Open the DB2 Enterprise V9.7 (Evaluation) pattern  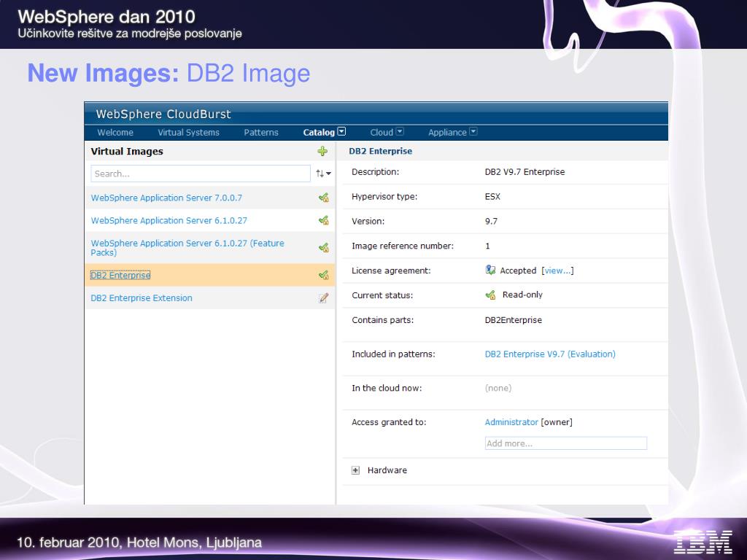(550, 354)
